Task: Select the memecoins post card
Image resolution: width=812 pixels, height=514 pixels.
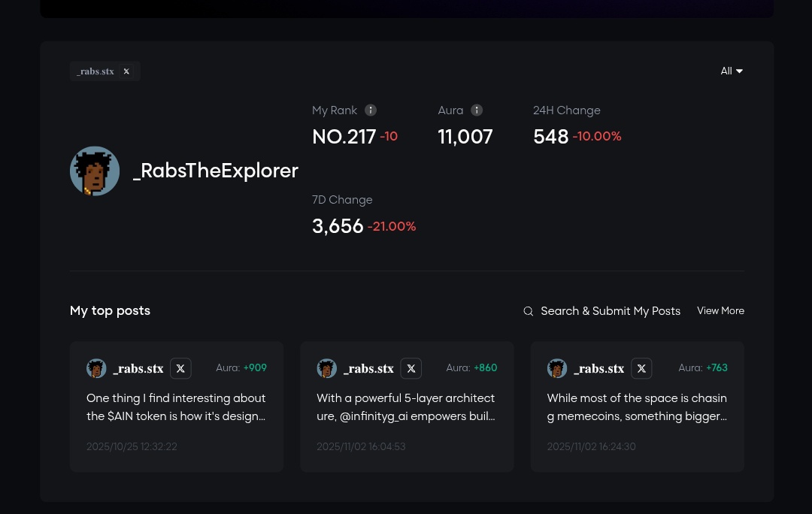Action: coord(638,407)
